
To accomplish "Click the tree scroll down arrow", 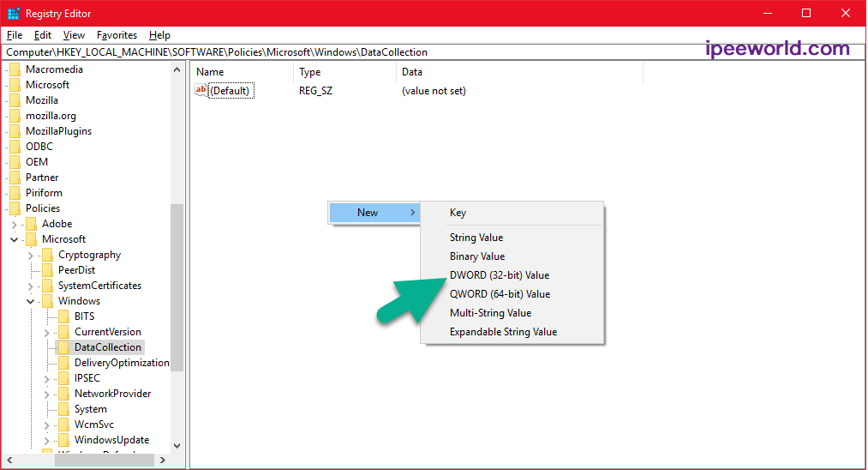I will tap(177, 446).
